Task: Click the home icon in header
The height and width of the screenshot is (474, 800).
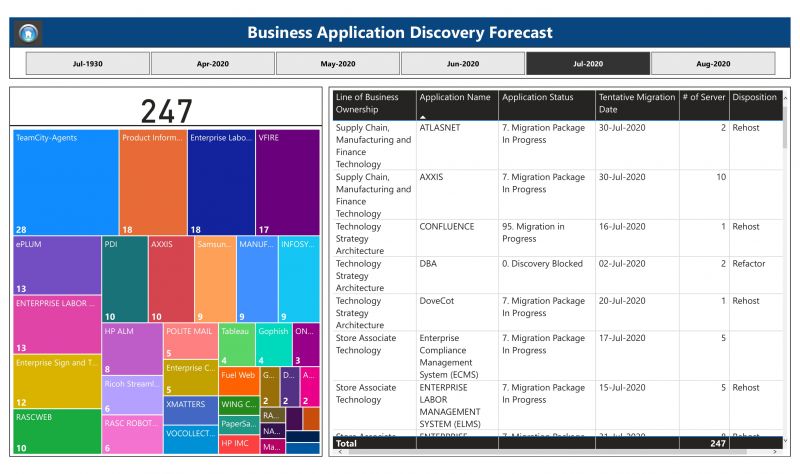Action: point(29,33)
